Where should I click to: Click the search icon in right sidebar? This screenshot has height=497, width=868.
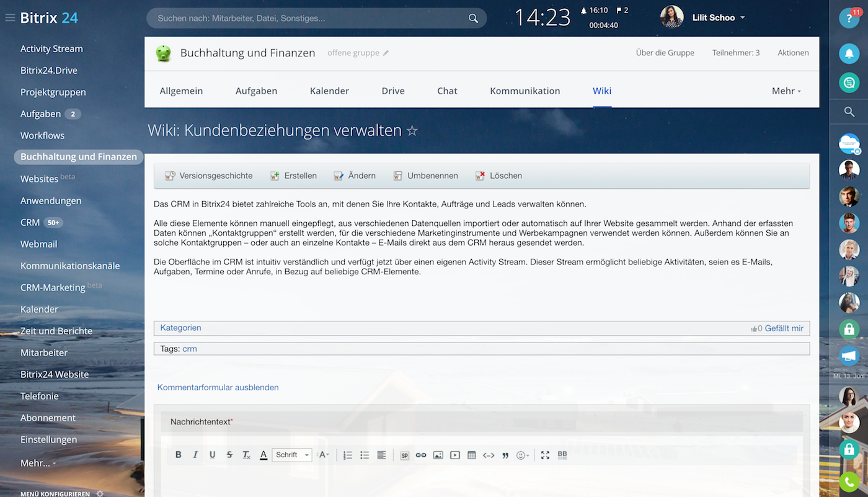pyautogui.click(x=849, y=112)
